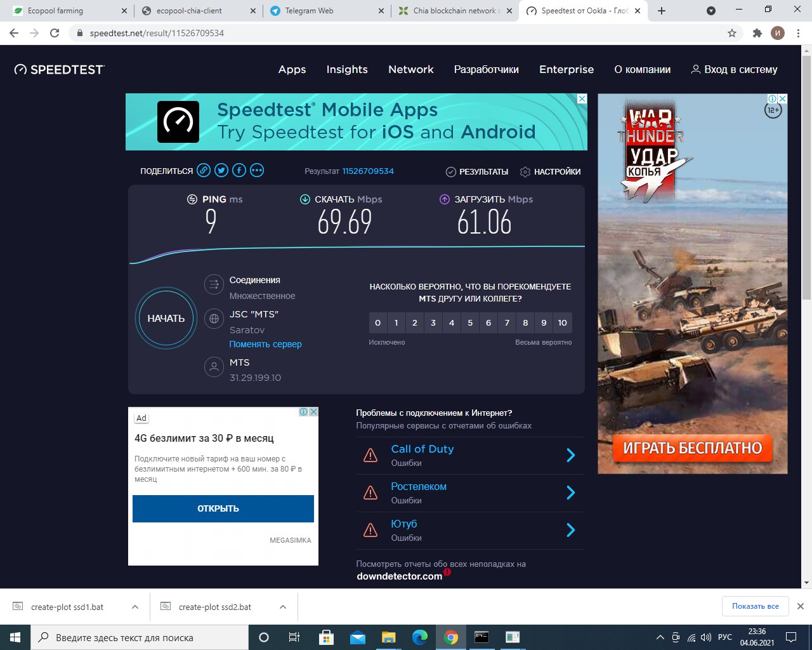Open Chrome tab search dropdown
The width and height of the screenshot is (812, 650).
711,11
